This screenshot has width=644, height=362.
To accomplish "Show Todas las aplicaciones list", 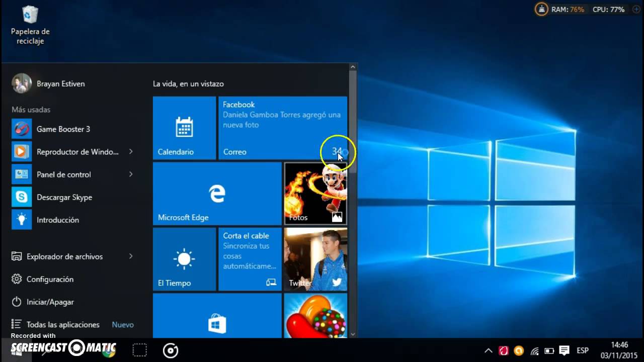I will (63, 325).
